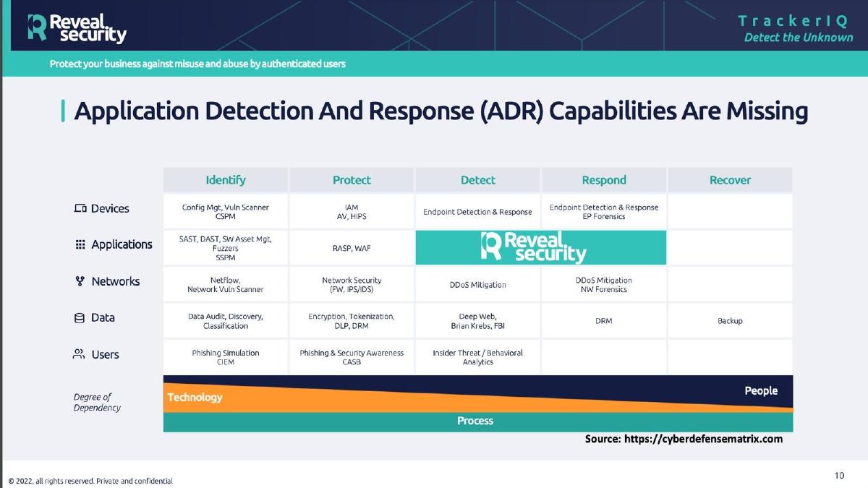Click the Devices row icon
The image size is (868, 488).
[80, 208]
